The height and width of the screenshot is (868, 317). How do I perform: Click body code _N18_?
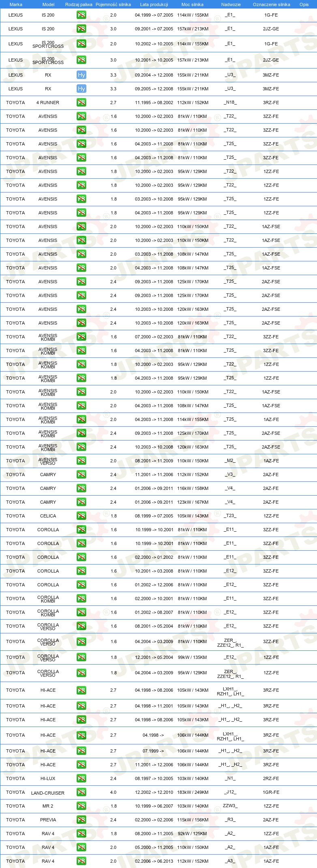tap(230, 102)
